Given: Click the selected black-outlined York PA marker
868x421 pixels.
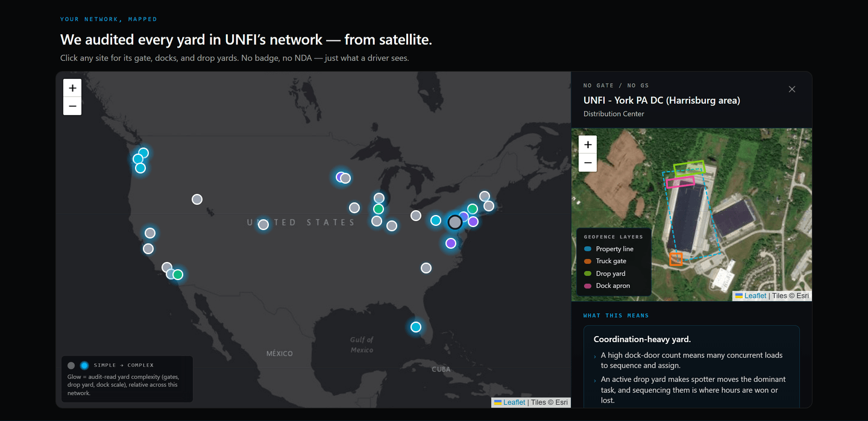Looking at the screenshot, I should pos(455,222).
